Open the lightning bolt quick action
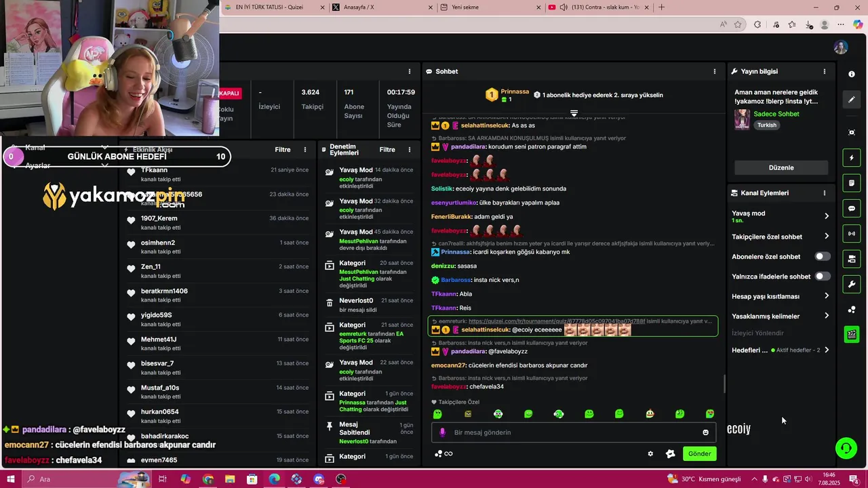This screenshot has height=488, width=868. tap(852, 158)
